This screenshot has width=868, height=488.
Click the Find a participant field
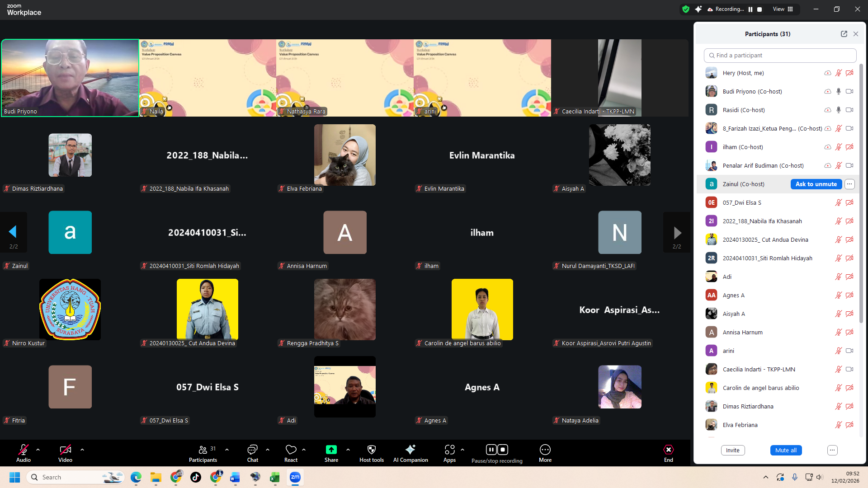(x=780, y=55)
